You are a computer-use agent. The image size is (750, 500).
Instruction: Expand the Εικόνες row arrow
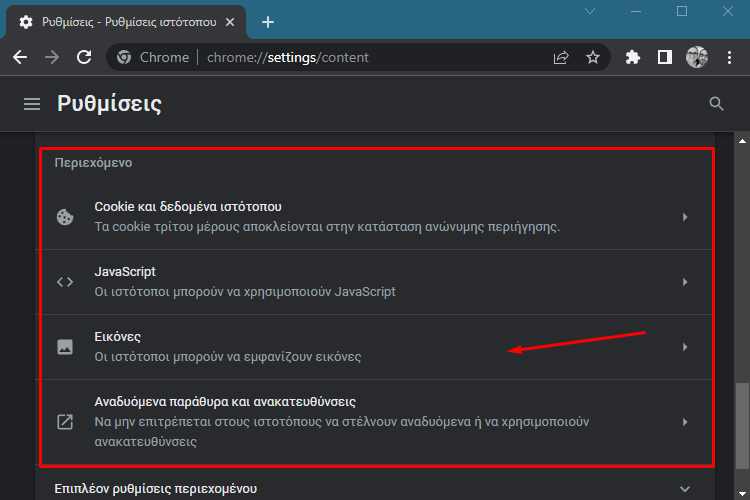[x=685, y=347]
